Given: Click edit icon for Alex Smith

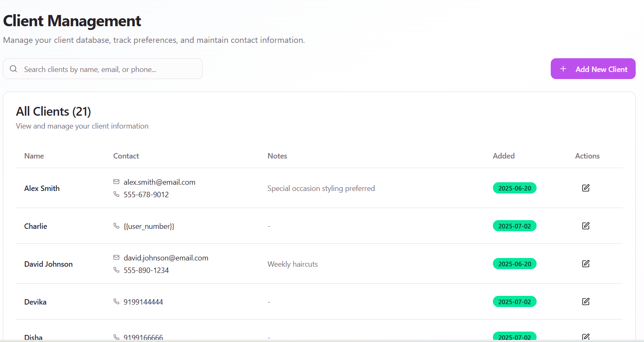Looking at the screenshot, I should (586, 188).
